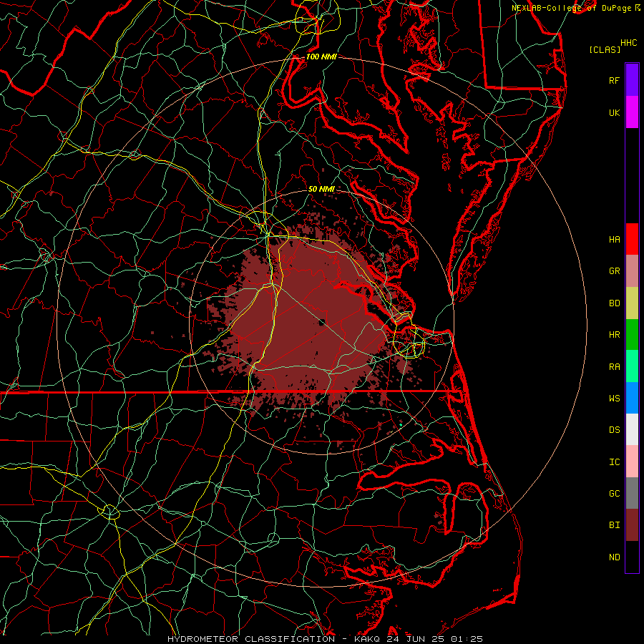
Task: Click the RF legend label
Action: (614, 81)
